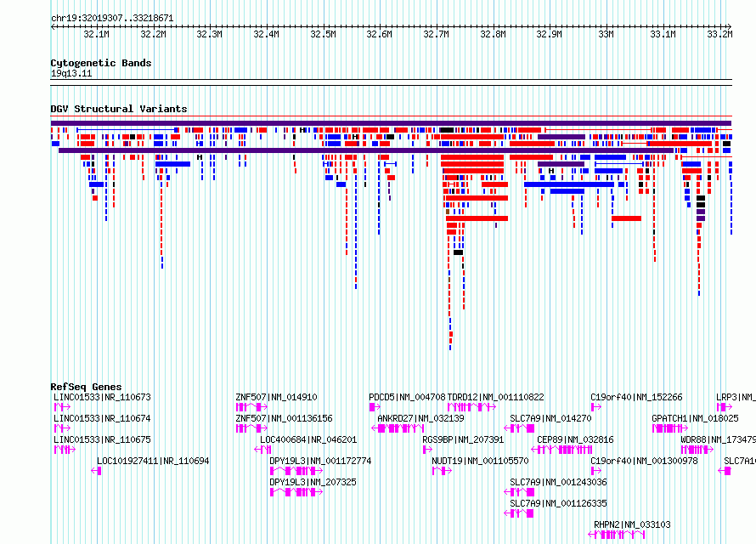The width and height of the screenshot is (756, 544).
Task: Select TDRD12|NM_001110822 gene label
Action: (495, 398)
